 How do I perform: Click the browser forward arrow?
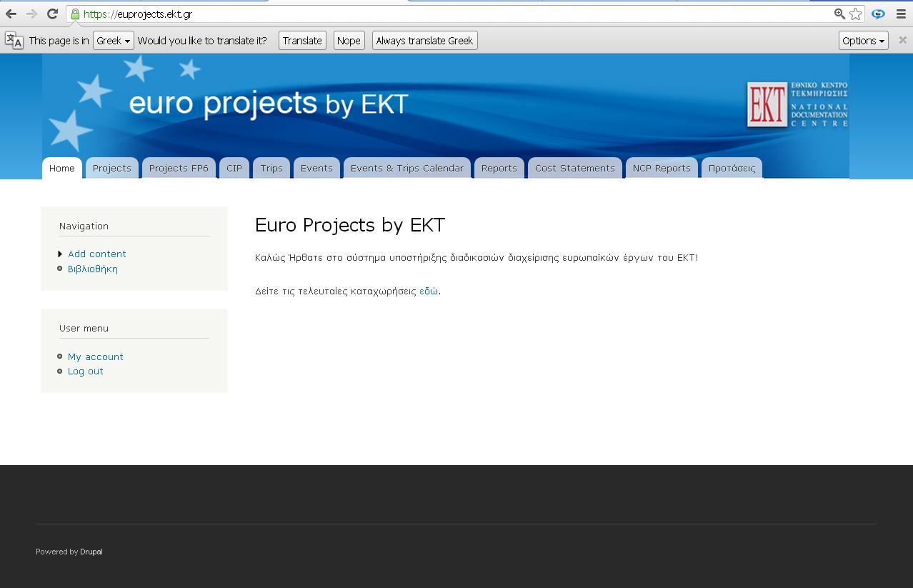(x=31, y=14)
